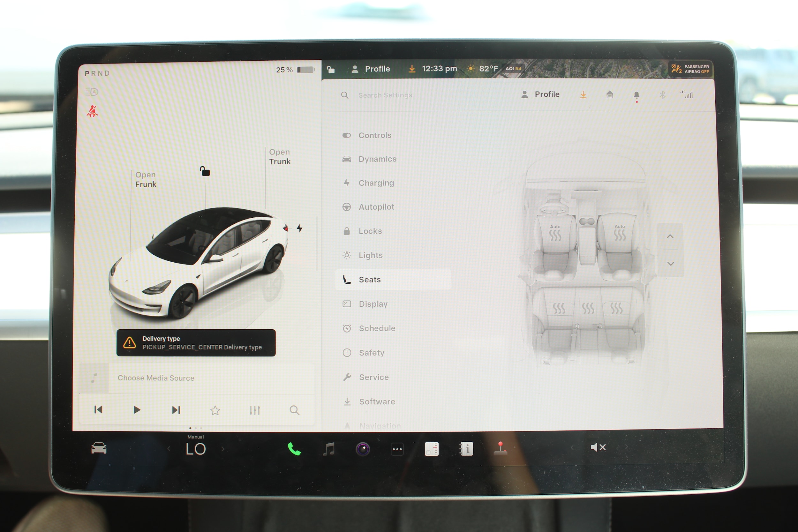
Task: Tap the lock icon in the status bar
Action: (330, 70)
